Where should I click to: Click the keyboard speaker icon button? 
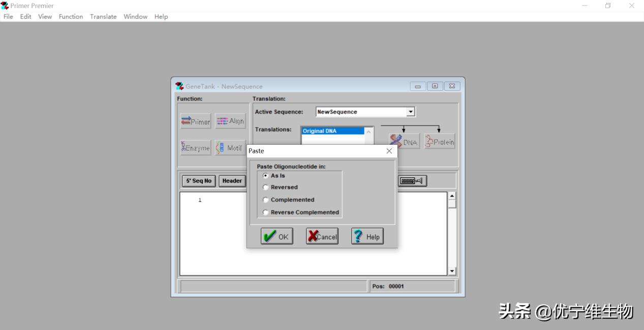point(412,181)
